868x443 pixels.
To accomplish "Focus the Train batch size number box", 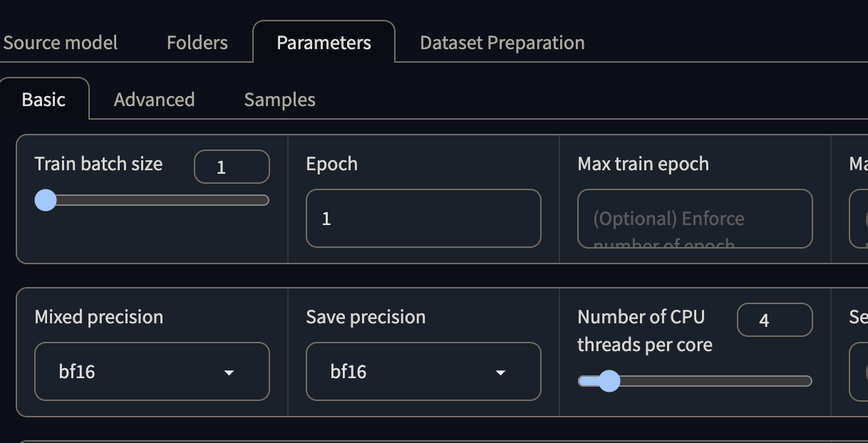I will (x=232, y=167).
